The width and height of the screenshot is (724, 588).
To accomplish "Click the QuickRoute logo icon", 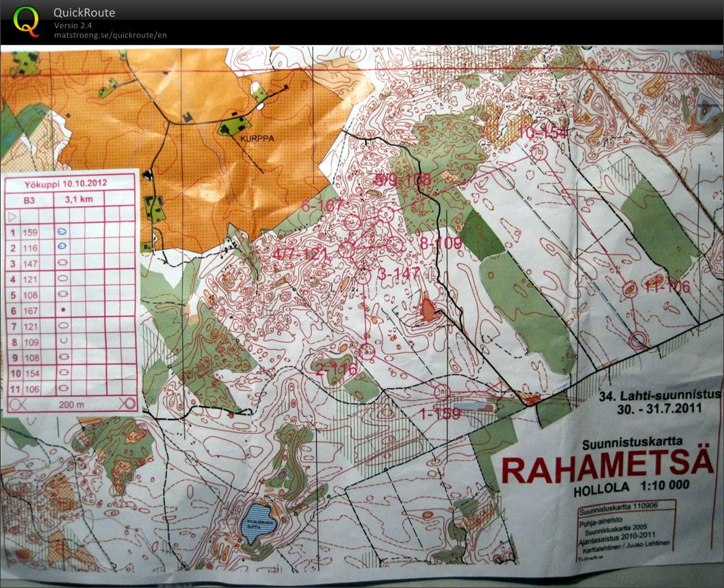I will [x=27, y=21].
